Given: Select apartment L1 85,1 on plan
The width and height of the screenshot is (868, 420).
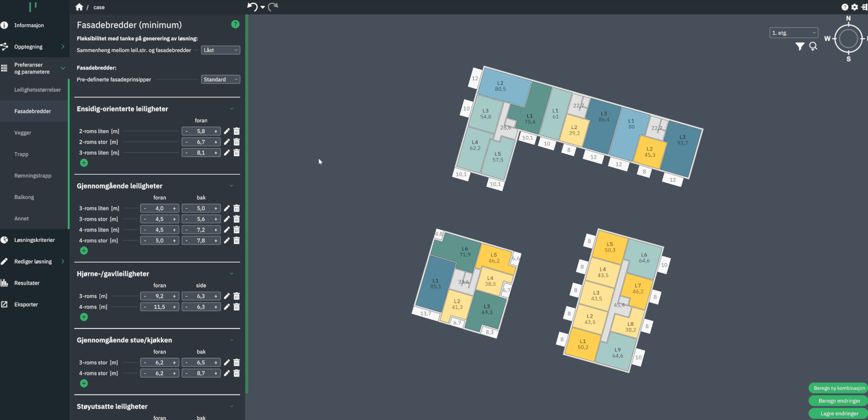Looking at the screenshot, I should 435,283.
